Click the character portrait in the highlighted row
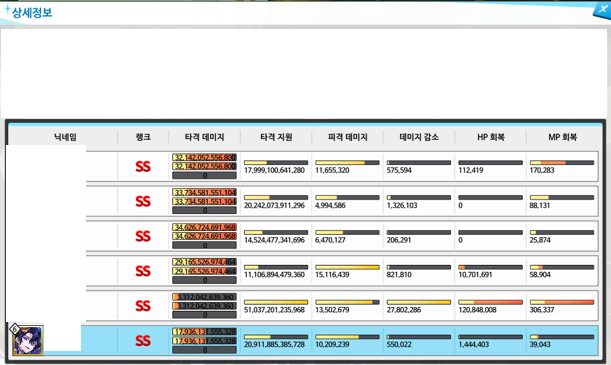Image resolution: width=611 pixels, height=365 pixels. click(28, 341)
